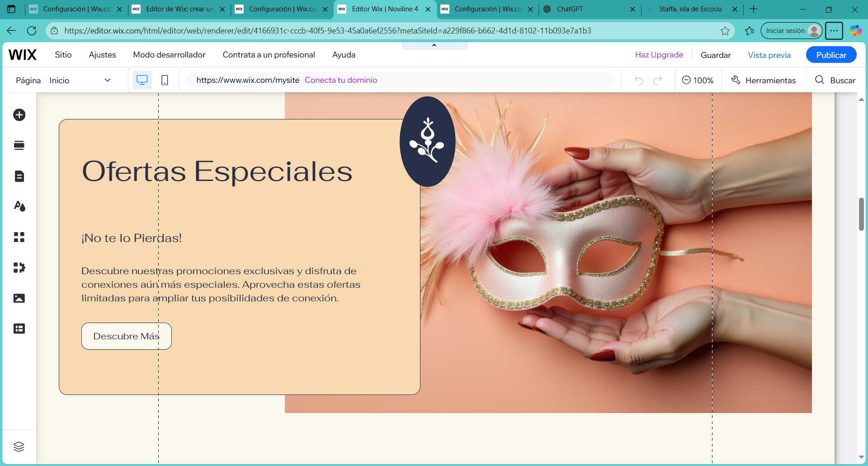Open the Copilot icon
Image resolution: width=868 pixels, height=466 pixels.
point(855,31)
